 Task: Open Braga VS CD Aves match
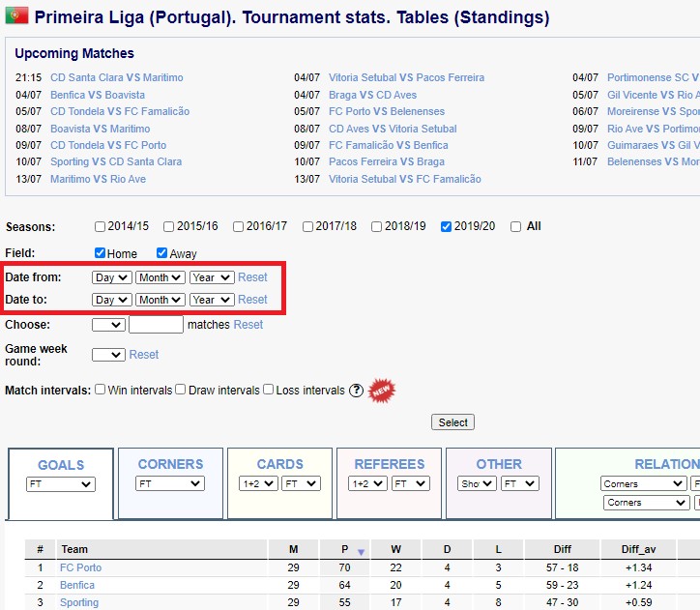click(x=372, y=95)
